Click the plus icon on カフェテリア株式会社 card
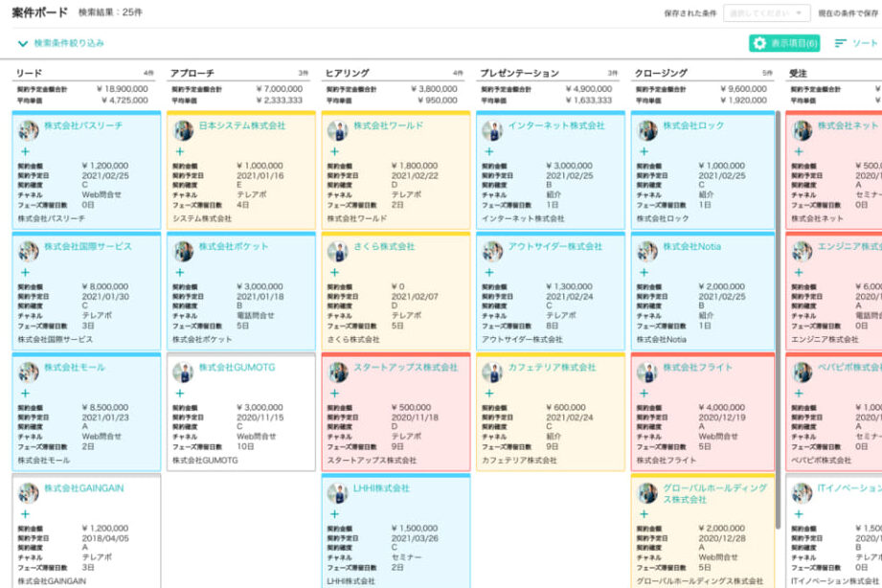882x588 pixels. (x=488, y=393)
